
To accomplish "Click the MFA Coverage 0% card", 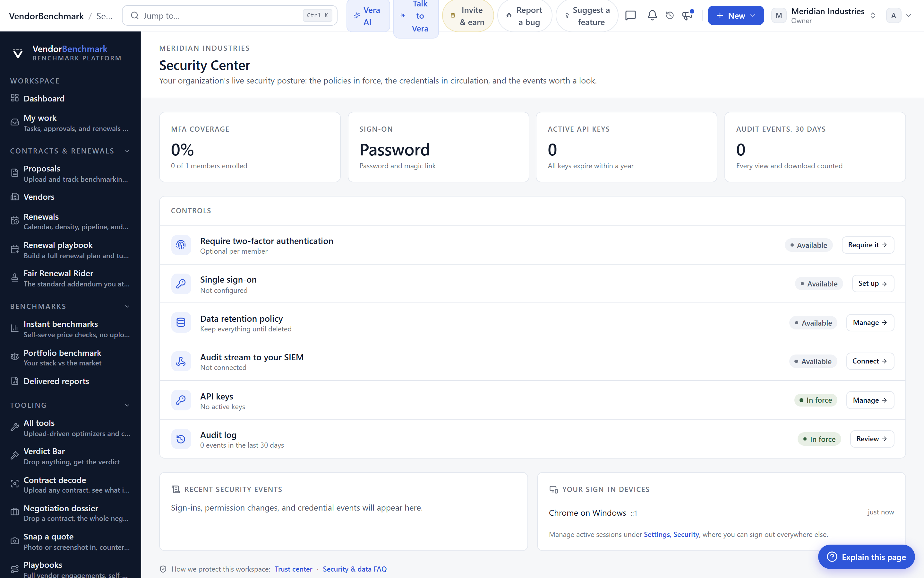I will click(250, 147).
